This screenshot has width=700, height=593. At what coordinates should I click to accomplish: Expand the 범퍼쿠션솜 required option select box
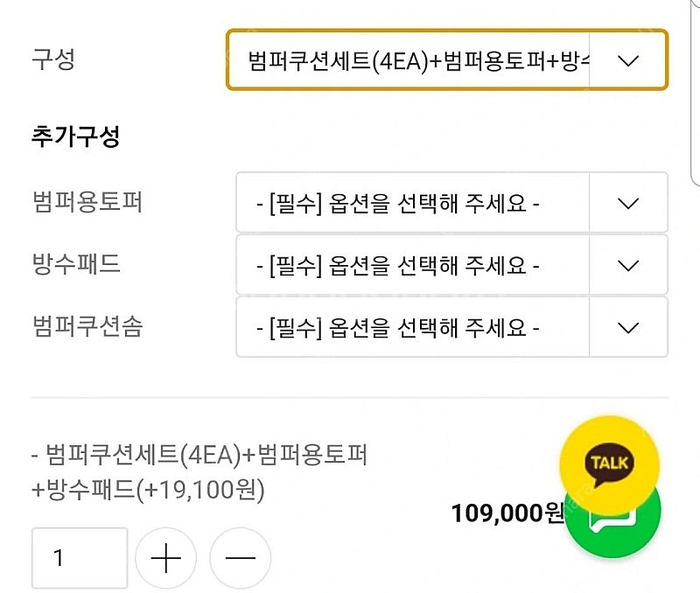413,328
